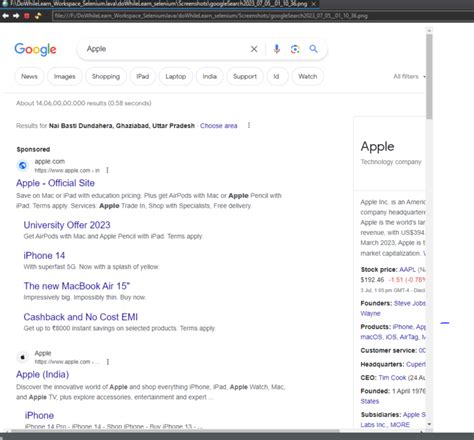474x440 pixels.
Task: Select the Shopping filter chip
Action: [x=106, y=76]
